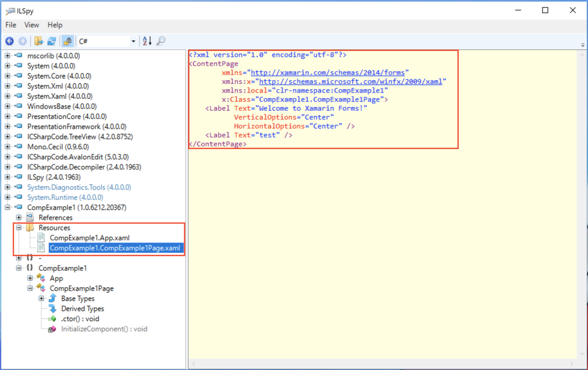The height and width of the screenshot is (370, 588).
Task: Maximize the ILSpy window
Action: pyautogui.click(x=546, y=10)
